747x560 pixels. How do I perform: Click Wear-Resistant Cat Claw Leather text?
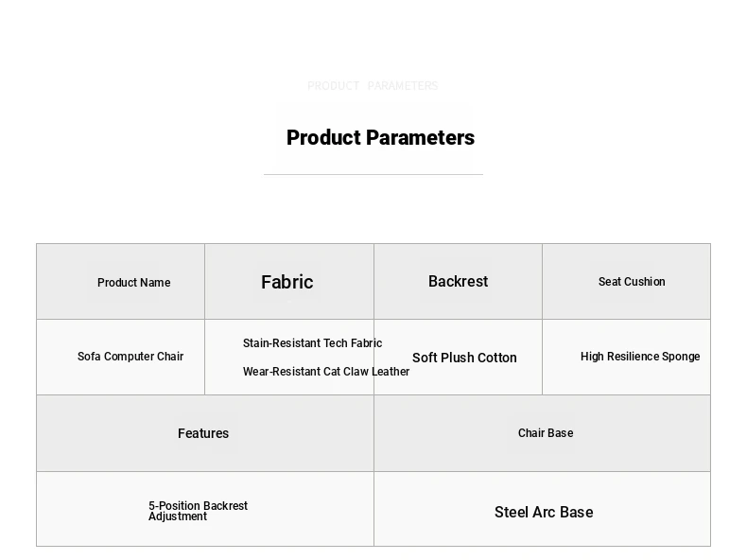tap(326, 371)
